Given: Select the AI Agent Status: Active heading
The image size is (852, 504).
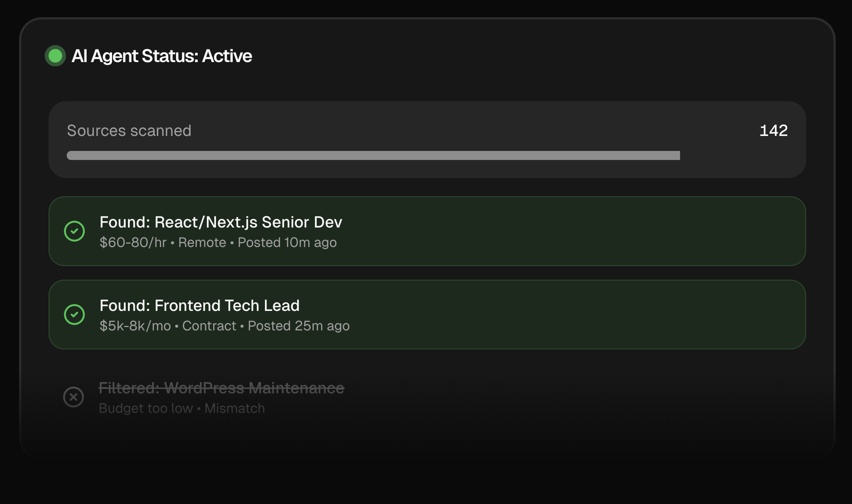Looking at the screenshot, I should 162,56.
